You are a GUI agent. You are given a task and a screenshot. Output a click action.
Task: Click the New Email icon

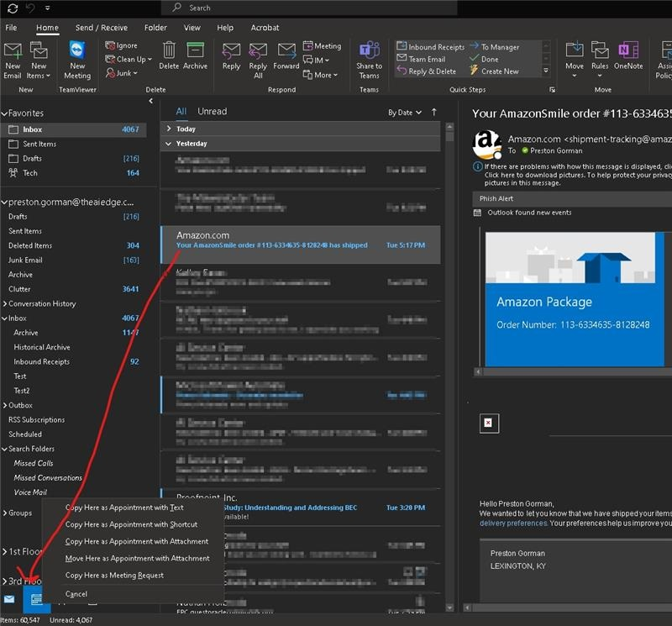point(13,52)
